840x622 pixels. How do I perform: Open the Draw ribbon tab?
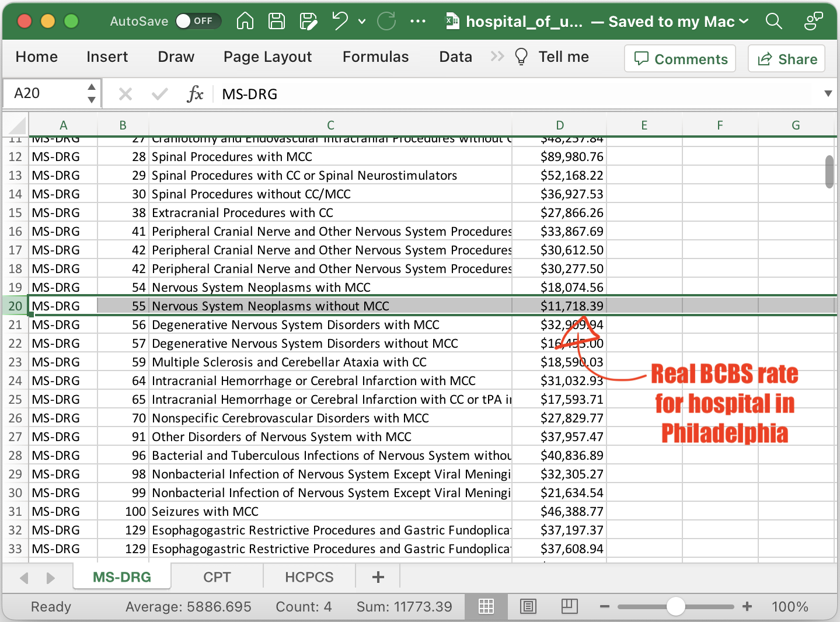pos(176,57)
